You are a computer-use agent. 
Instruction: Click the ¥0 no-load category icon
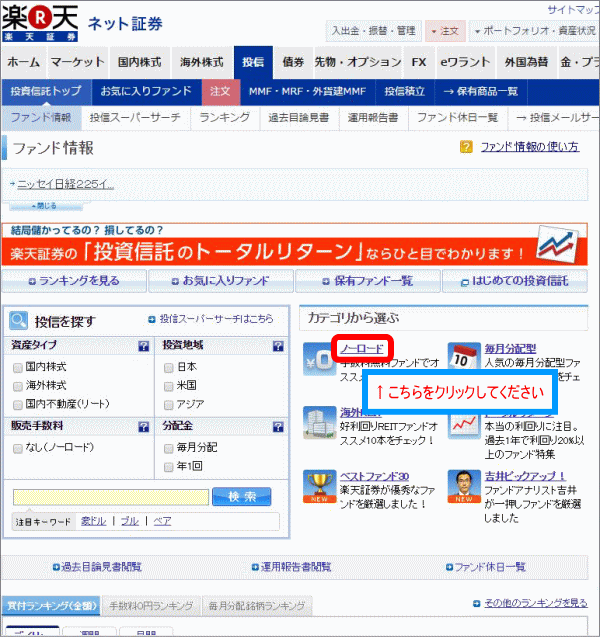(x=319, y=359)
